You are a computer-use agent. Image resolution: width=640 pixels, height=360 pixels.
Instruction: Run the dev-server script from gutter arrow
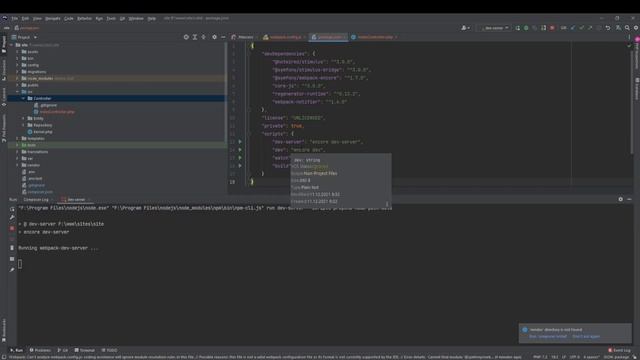coord(240,142)
